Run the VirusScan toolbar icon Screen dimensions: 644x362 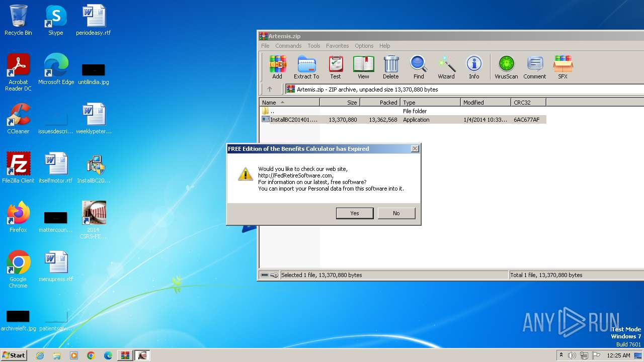[x=506, y=67]
